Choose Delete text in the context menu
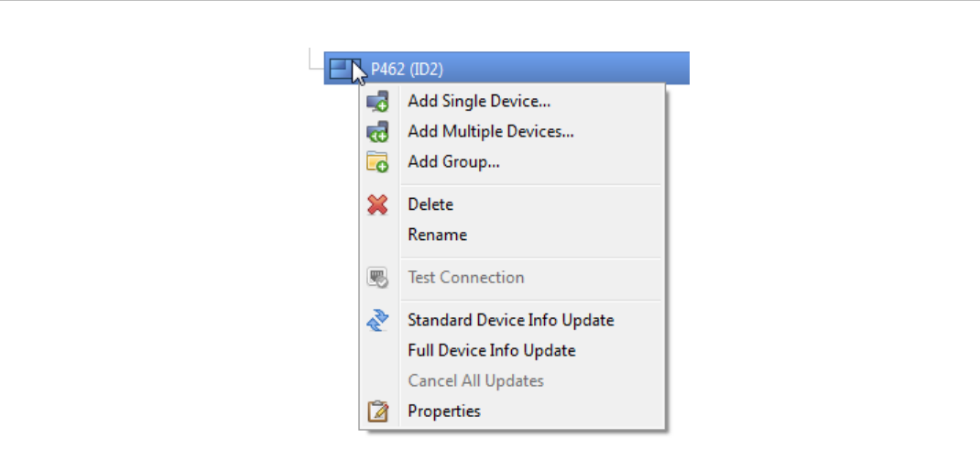The height and width of the screenshot is (450, 980). point(430,204)
